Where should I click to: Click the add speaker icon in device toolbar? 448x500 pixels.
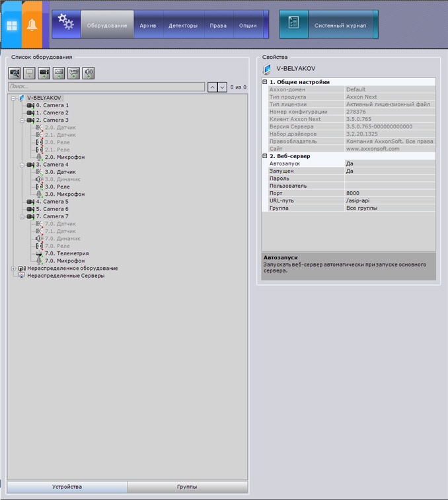[89, 73]
